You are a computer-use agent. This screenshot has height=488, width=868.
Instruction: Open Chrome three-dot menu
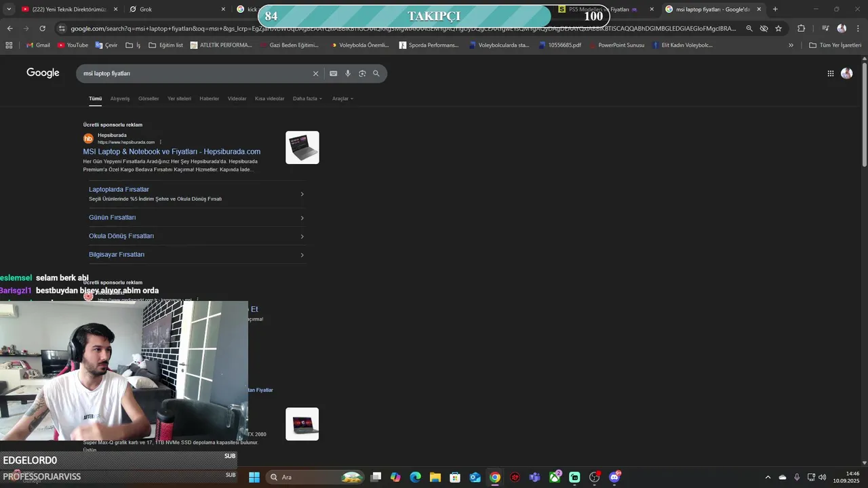coord(857,28)
